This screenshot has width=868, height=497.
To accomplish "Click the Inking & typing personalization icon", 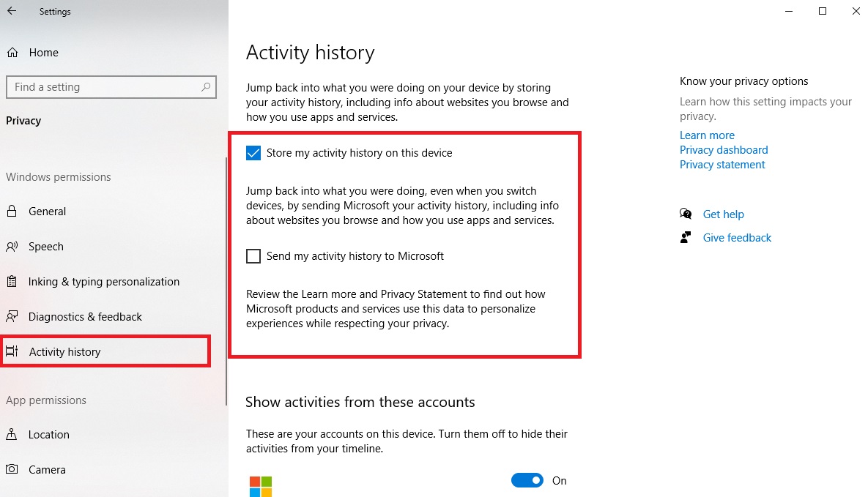I will pyautogui.click(x=12, y=282).
